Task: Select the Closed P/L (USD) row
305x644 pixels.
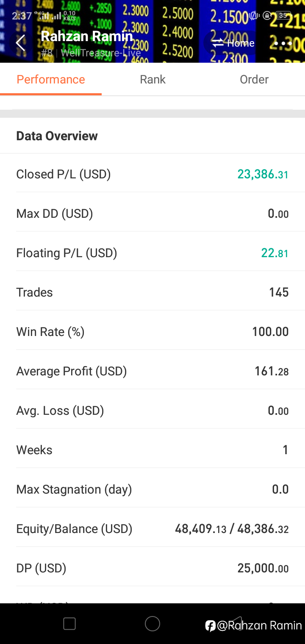Action: coord(152,174)
